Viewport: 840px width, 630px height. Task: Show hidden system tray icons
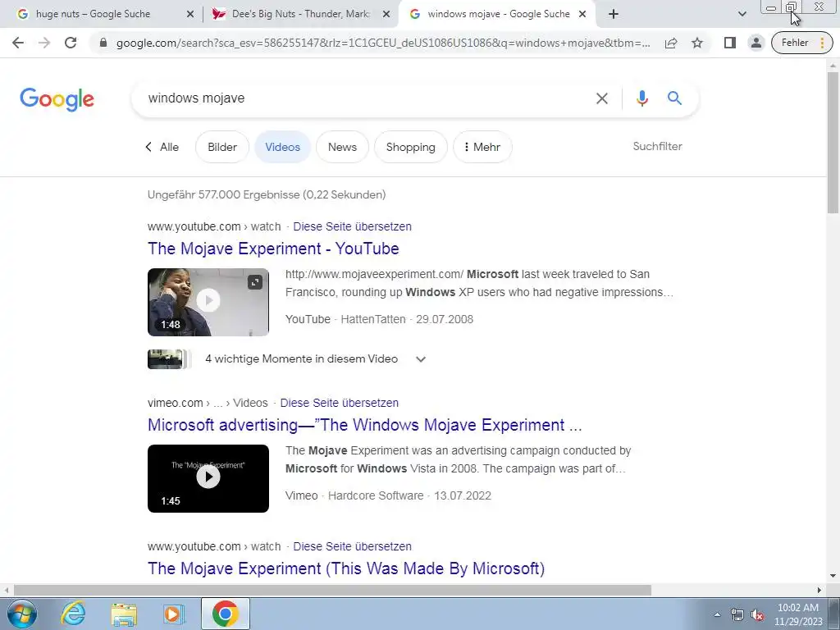pos(717,614)
